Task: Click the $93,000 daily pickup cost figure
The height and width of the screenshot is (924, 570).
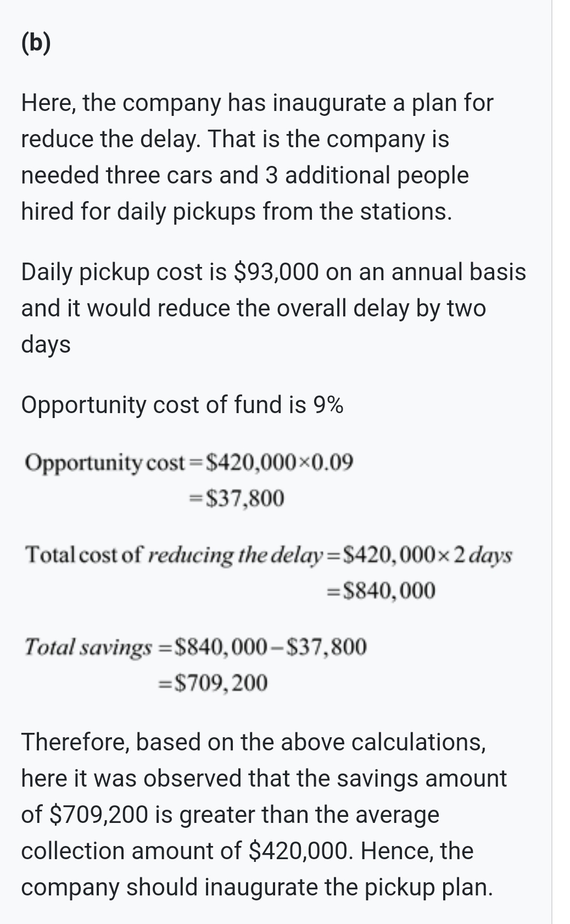Action: pos(276,272)
